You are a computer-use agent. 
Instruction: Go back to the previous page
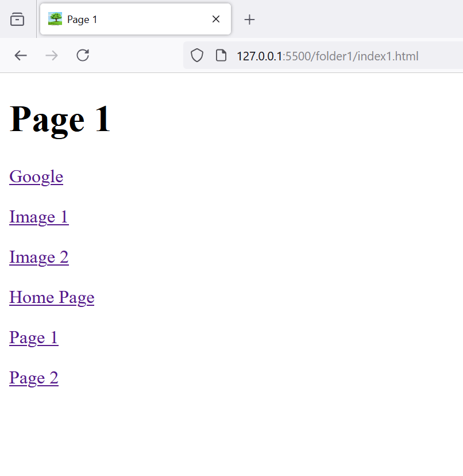click(21, 55)
